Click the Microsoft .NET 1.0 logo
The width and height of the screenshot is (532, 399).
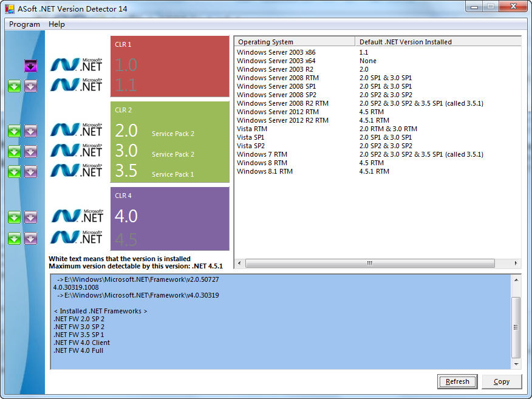point(76,64)
